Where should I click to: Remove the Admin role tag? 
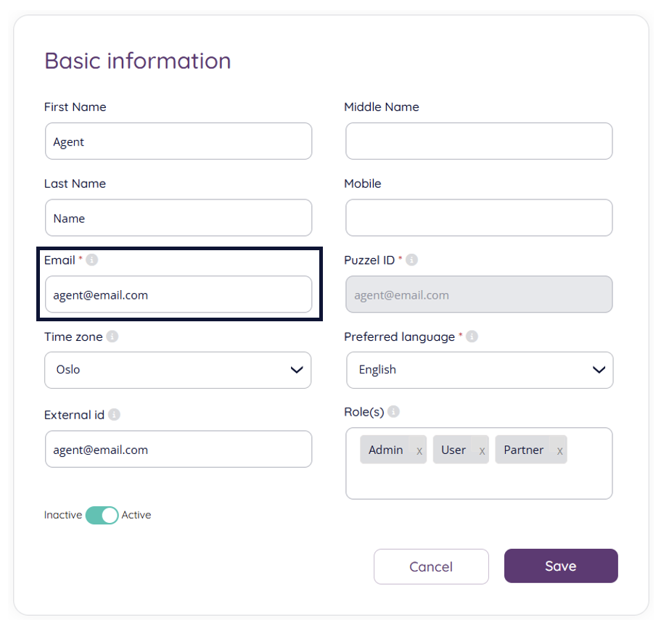click(419, 450)
